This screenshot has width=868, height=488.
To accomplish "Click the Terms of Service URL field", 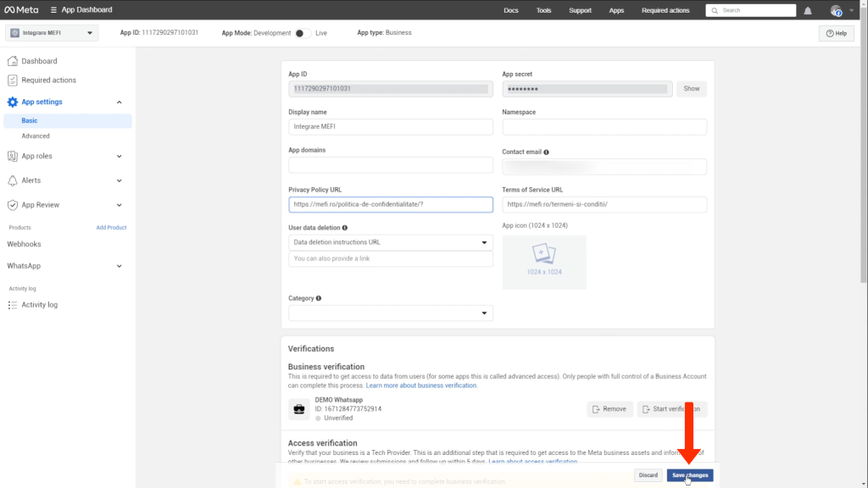I will click(604, 204).
